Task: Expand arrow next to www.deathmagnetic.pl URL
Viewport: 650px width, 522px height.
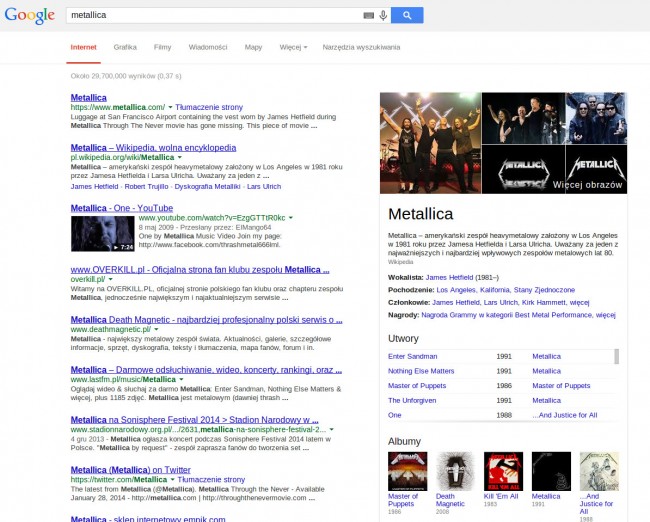Action: [x=156, y=330]
